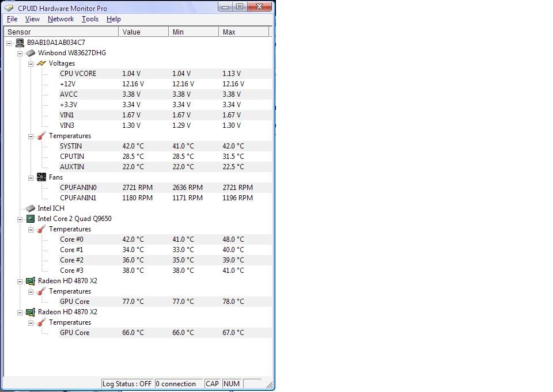Click the 1.13 V max value

(232, 74)
